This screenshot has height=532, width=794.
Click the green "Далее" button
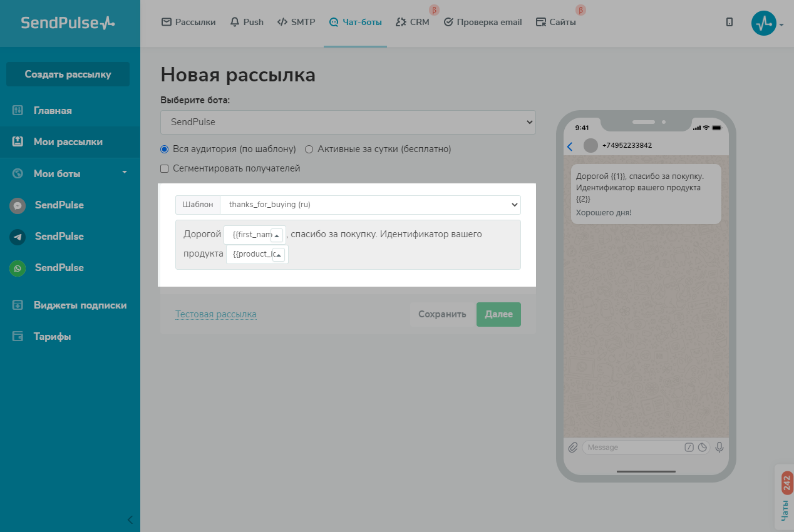tap(498, 314)
